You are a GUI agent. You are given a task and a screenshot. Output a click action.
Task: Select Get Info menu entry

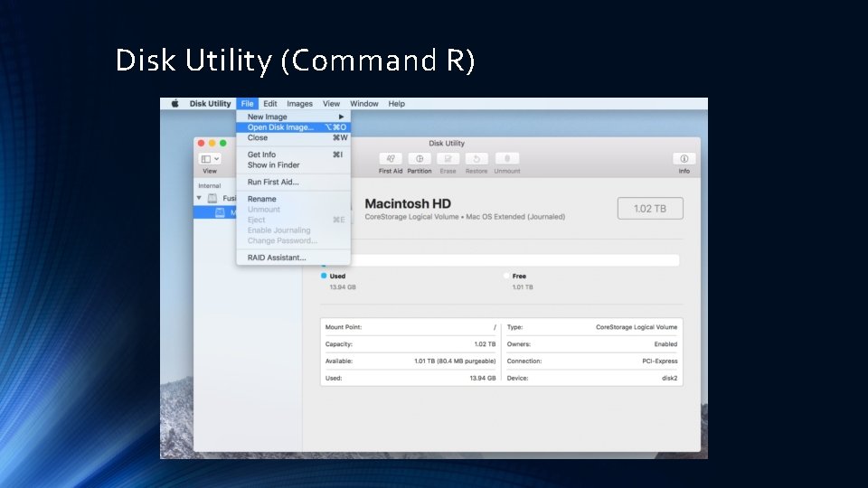click(x=293, y=155)
